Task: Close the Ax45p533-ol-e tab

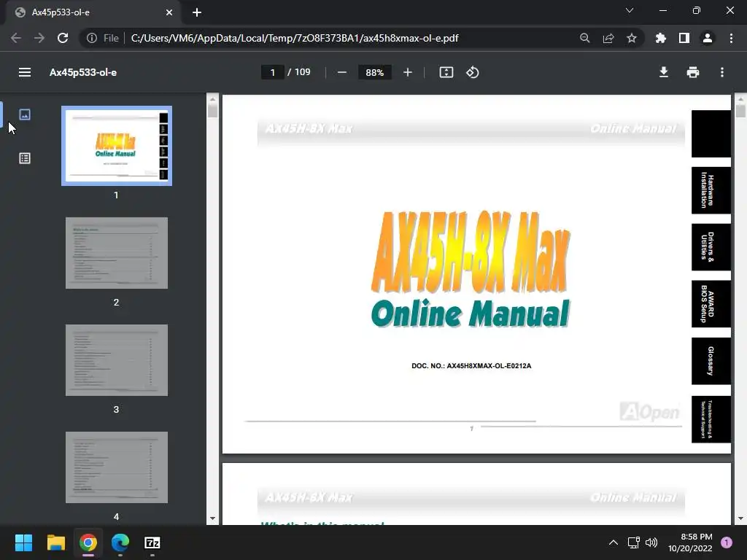Action: [x=169, y=12]
